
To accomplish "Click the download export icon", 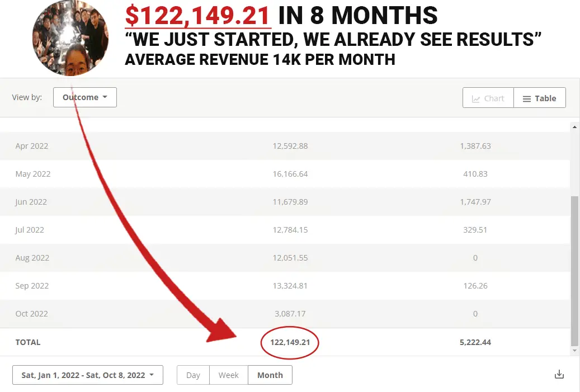I will [559, 375].
